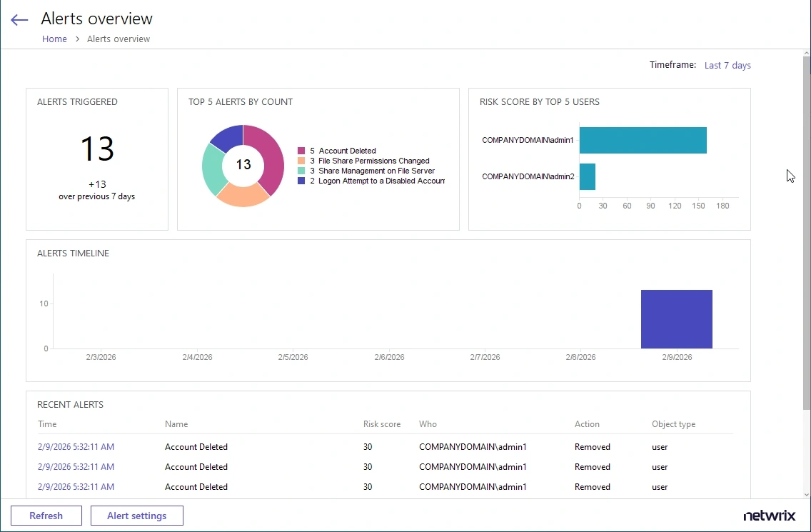Open the Home breadcrumb link

54,39
